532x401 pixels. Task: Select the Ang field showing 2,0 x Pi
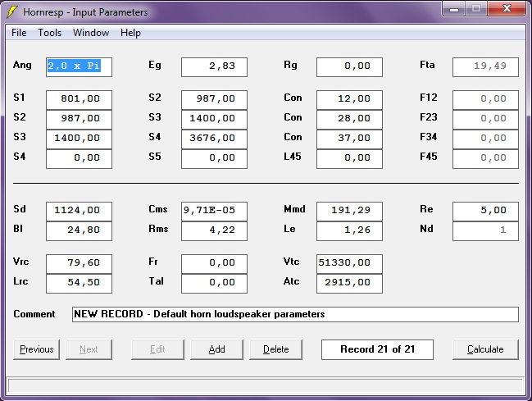[x=79, y=66]
